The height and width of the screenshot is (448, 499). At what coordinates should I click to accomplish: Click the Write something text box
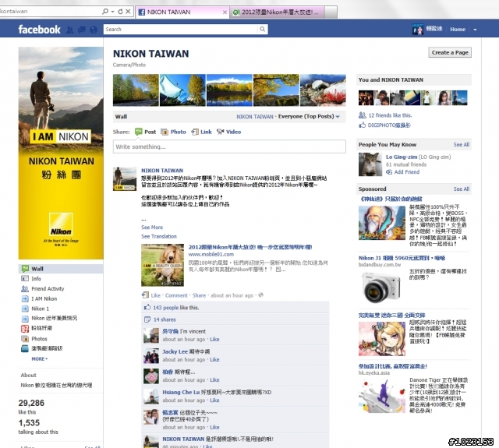click(229, 146)
